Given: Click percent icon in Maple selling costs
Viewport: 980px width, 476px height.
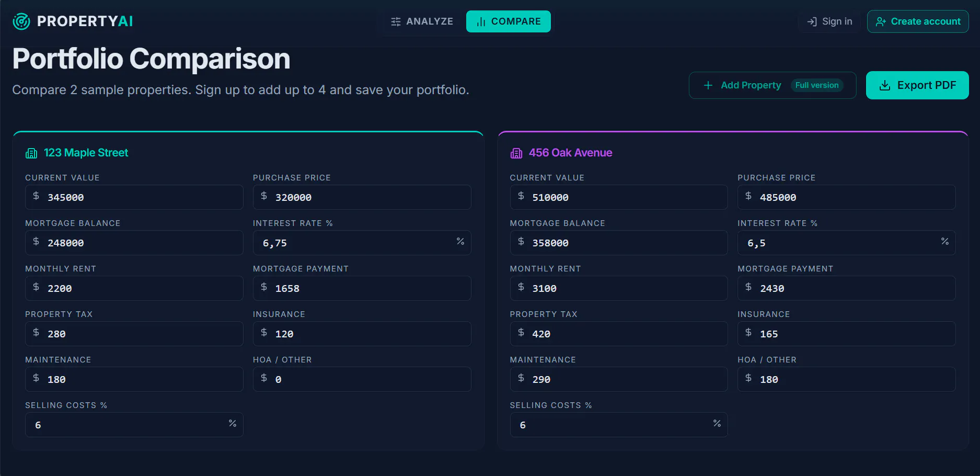Looking at the screenshot, I should coord(233,423).
